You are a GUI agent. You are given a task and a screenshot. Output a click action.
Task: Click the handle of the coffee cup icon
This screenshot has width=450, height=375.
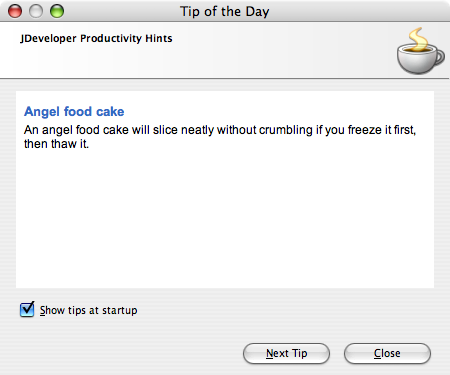click(x=440, y=57)
